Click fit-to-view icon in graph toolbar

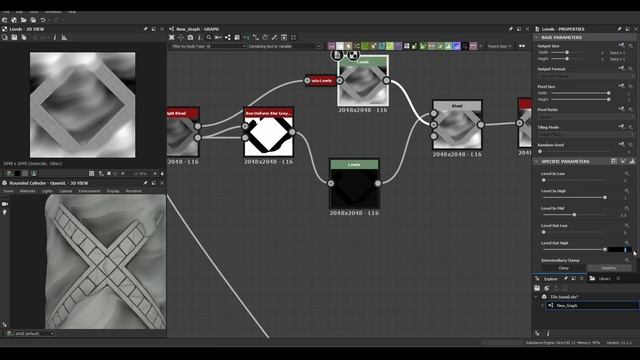pos(172,38)
